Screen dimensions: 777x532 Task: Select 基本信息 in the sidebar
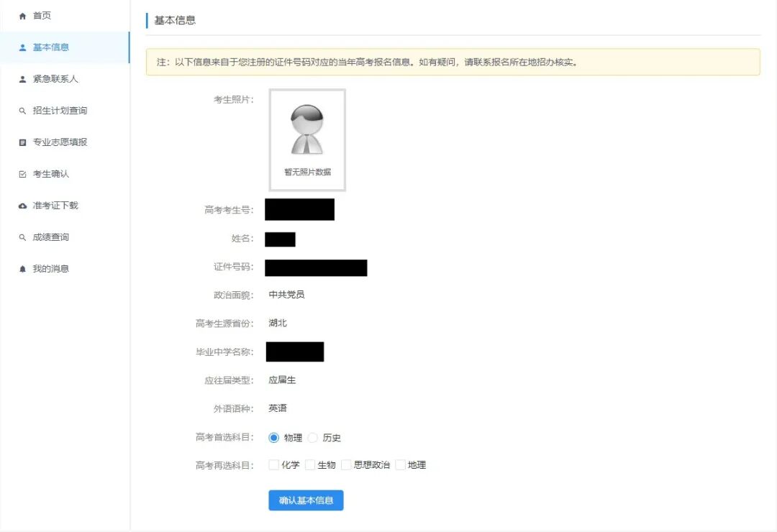[x=65, y=47]
